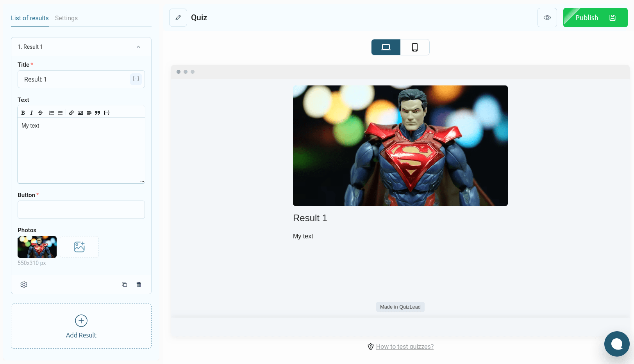Apply strikethrough formatting in the text editor
The height and width of the screenshot is (364, 634).
tap(40, 113)
